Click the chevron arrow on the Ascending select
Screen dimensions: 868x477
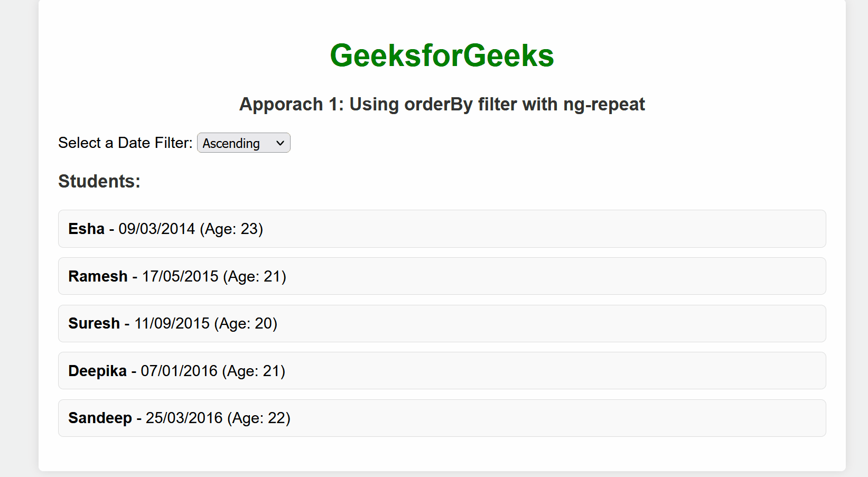(x=280, y=143)
